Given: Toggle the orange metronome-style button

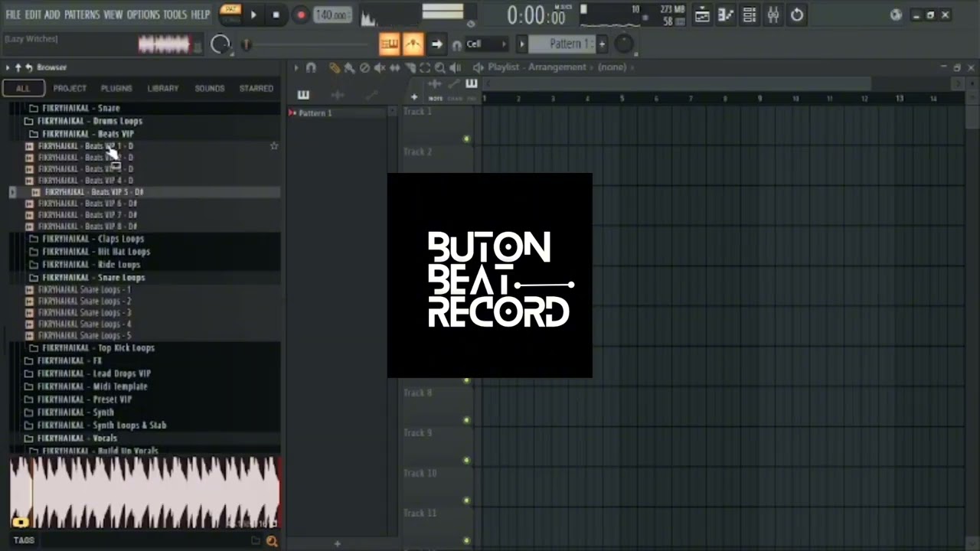Looking at the screenshot, I should point(413,44).
